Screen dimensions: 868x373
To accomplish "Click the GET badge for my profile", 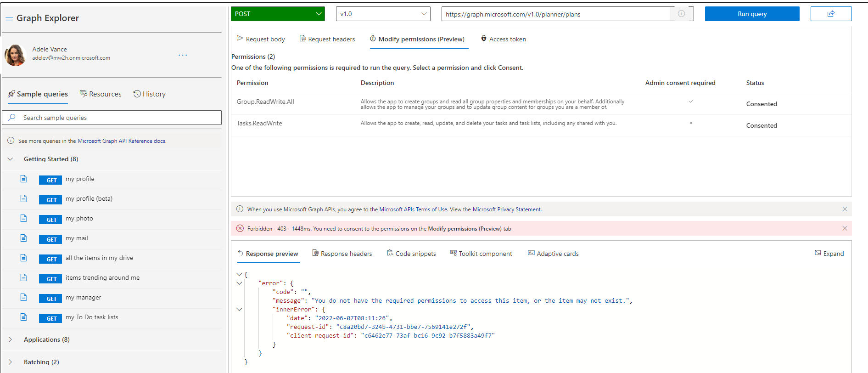I will pyautogui.click(x=50, y=180).
